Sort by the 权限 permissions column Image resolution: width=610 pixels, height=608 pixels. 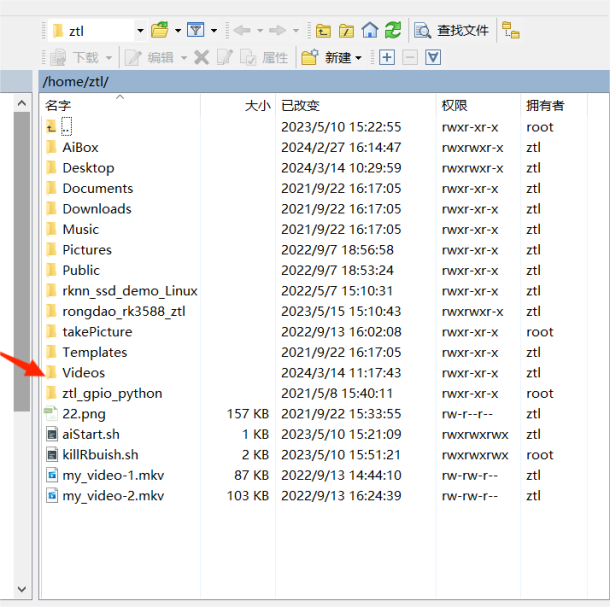click(478, 105)
